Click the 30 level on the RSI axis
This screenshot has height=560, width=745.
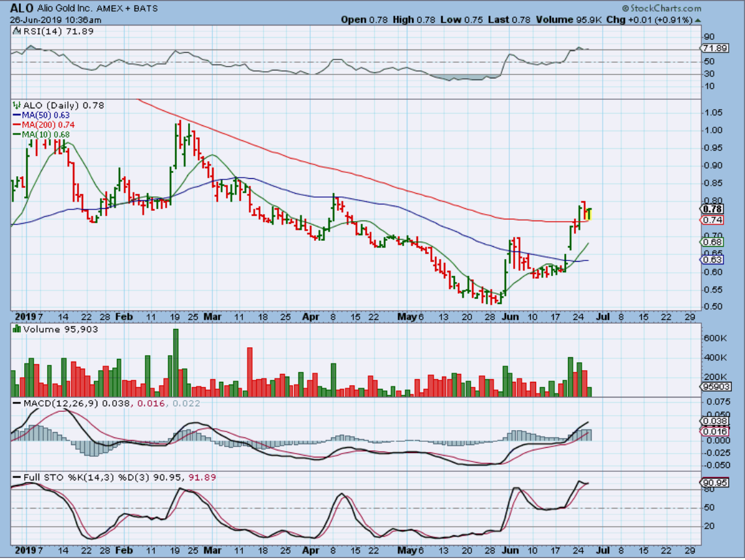709,74
